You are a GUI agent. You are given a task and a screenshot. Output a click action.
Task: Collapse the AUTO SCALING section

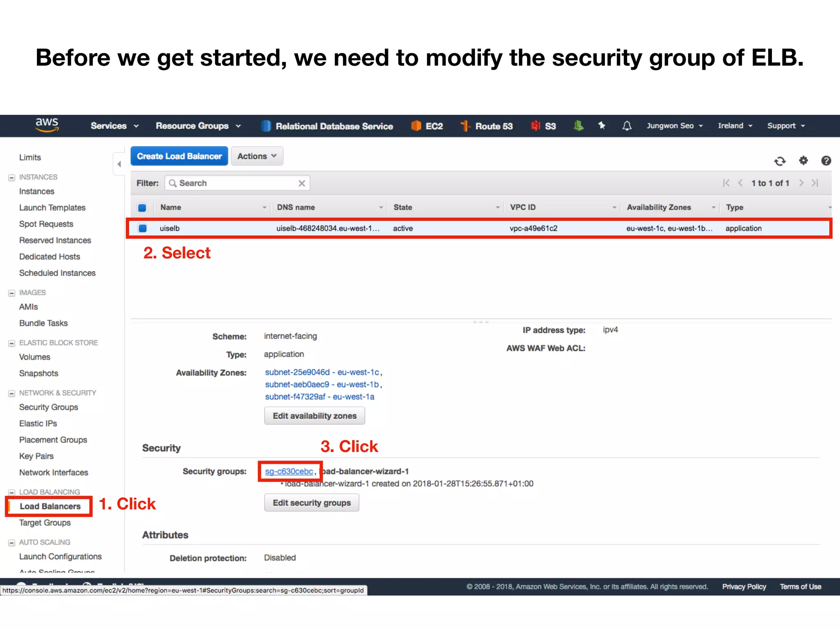coord(11,543)
